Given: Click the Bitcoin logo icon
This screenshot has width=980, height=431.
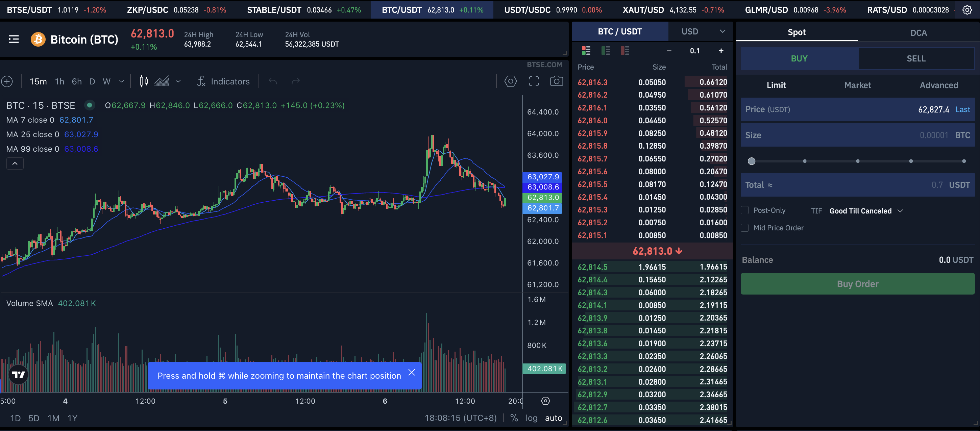Looking at the screenshot, I should [38, 39].
